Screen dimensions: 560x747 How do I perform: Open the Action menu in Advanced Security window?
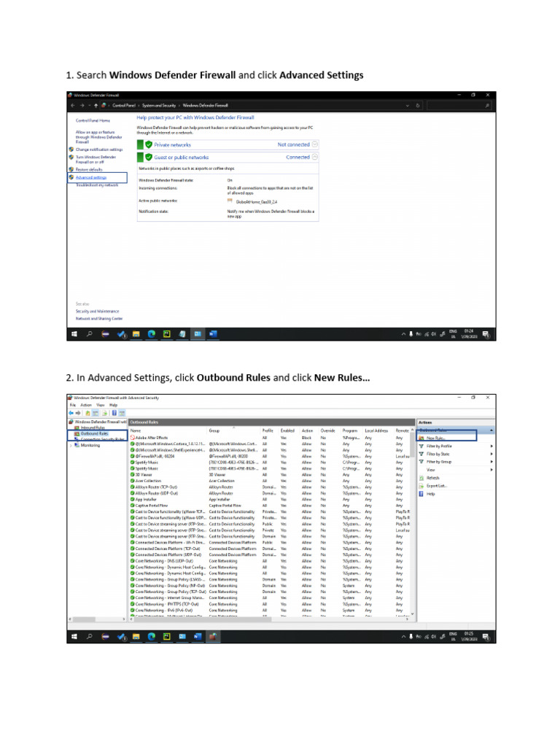(86, 405)
